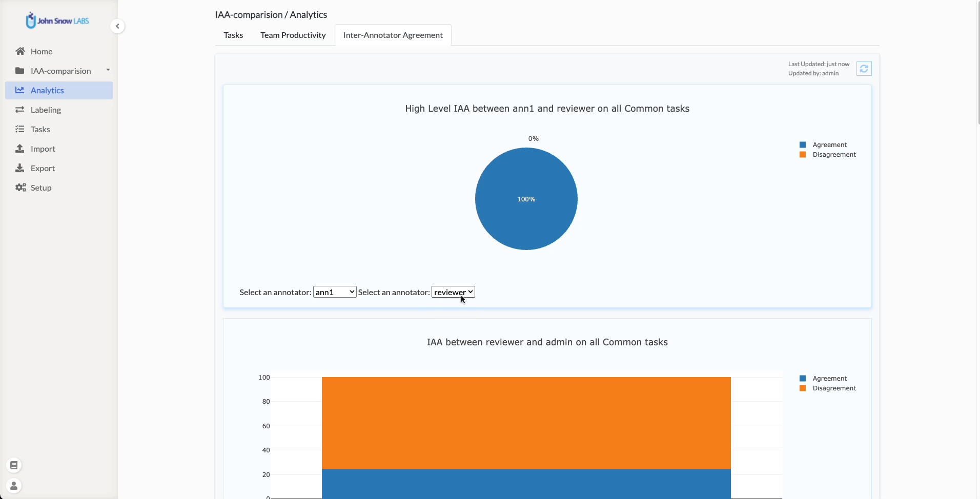Switch to the Tasks tab

pos(233,35)
